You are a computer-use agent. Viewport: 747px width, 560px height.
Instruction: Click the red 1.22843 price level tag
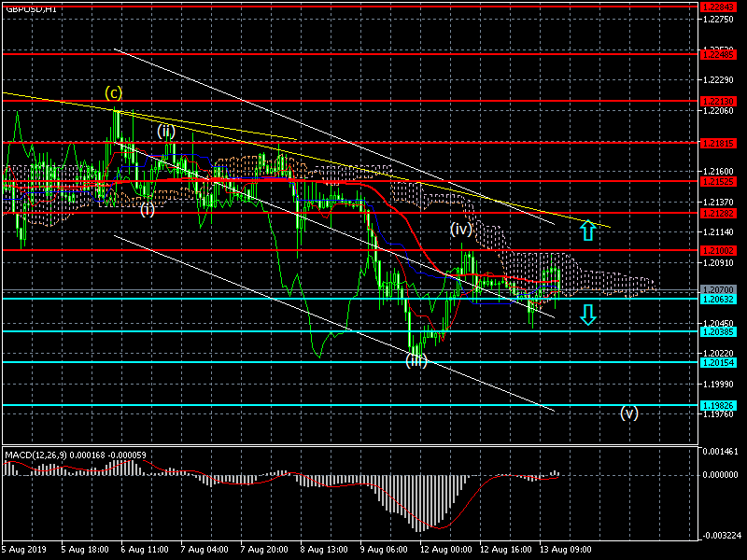[x=718, y=7]
